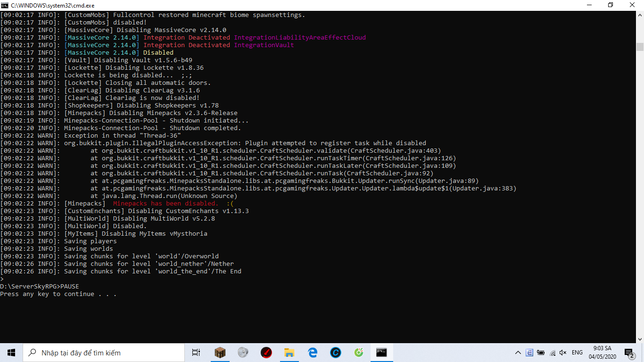Click "Disabling MultiWorld v5.2.8" log text
Image resolution: width=644 pixels, height=362 pixels.
pos(164,219)
